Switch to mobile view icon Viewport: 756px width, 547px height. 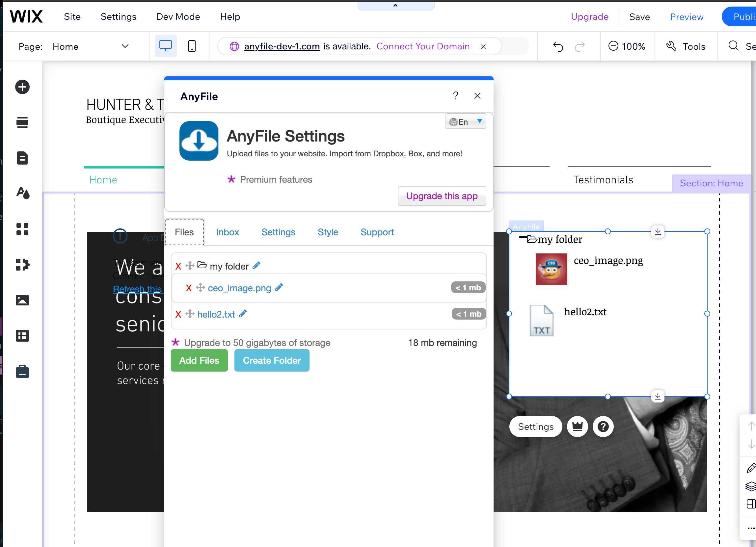192,46
